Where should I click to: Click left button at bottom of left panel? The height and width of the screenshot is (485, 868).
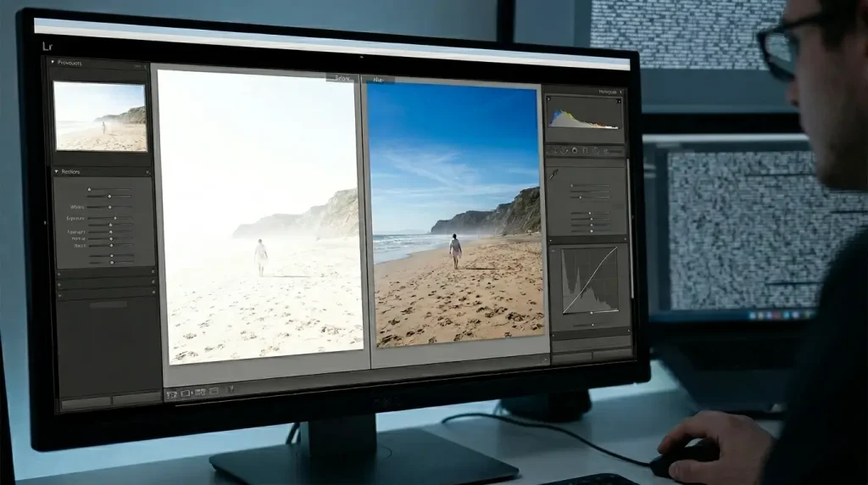86,401
